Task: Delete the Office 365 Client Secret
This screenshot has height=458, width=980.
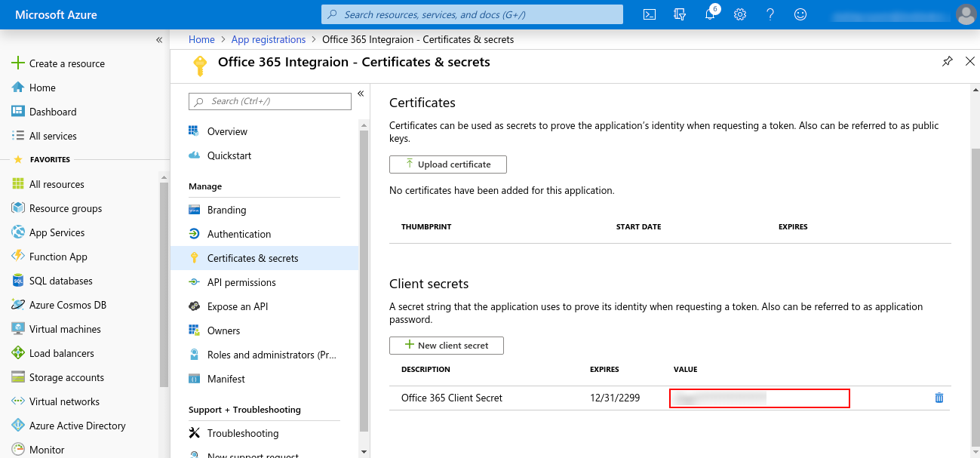Action: tap(939, 398)
